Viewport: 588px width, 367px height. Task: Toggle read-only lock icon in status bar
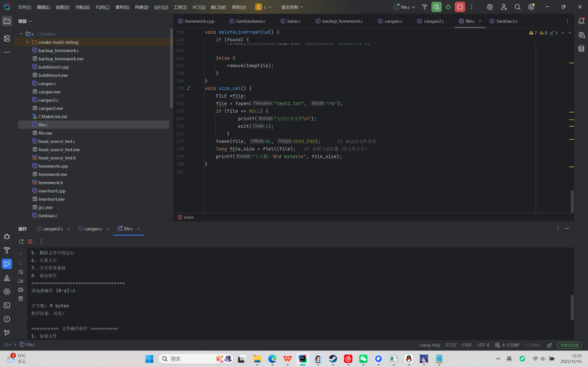tap(549, 345)
